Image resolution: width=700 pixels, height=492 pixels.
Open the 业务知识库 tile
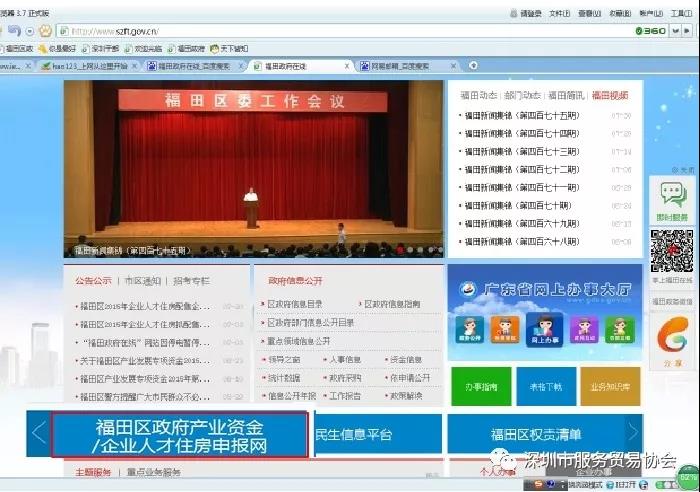pyautogui.click(x=610, y=387)
